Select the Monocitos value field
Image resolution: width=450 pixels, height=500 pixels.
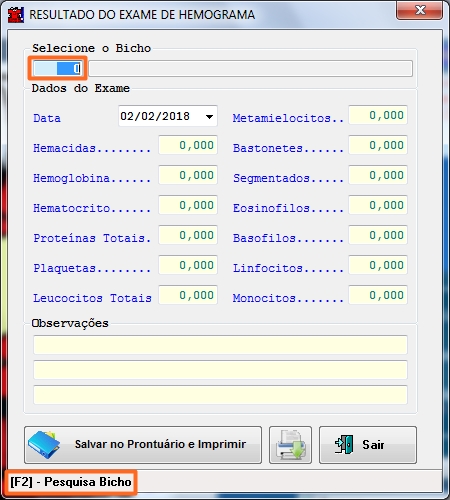coord(378,295)
